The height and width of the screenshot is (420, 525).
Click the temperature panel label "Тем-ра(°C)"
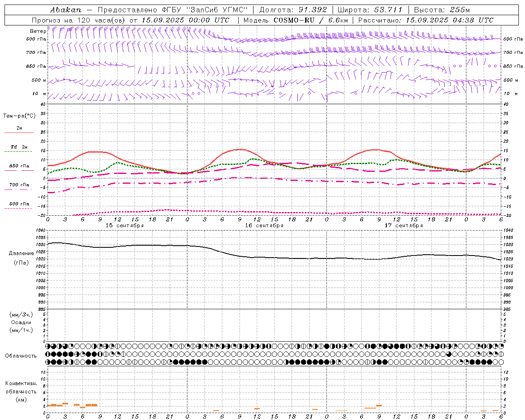coord(19,116)
